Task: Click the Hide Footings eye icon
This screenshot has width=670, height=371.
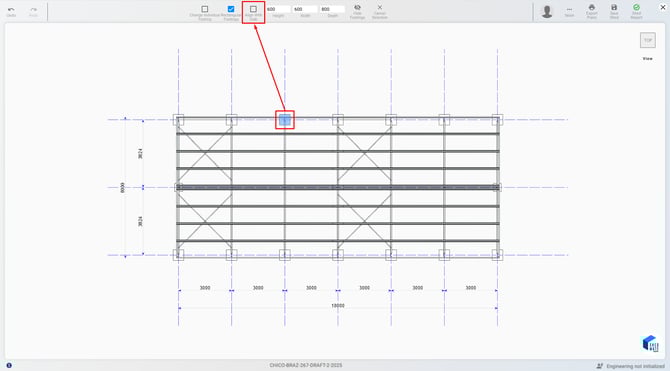Action: point(357,8)
